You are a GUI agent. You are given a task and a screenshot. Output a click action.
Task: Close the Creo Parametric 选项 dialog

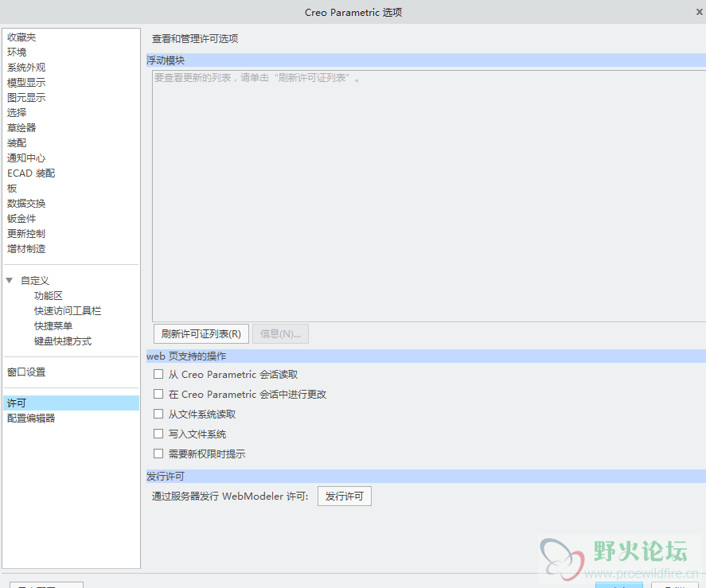[x=700, y=12]
